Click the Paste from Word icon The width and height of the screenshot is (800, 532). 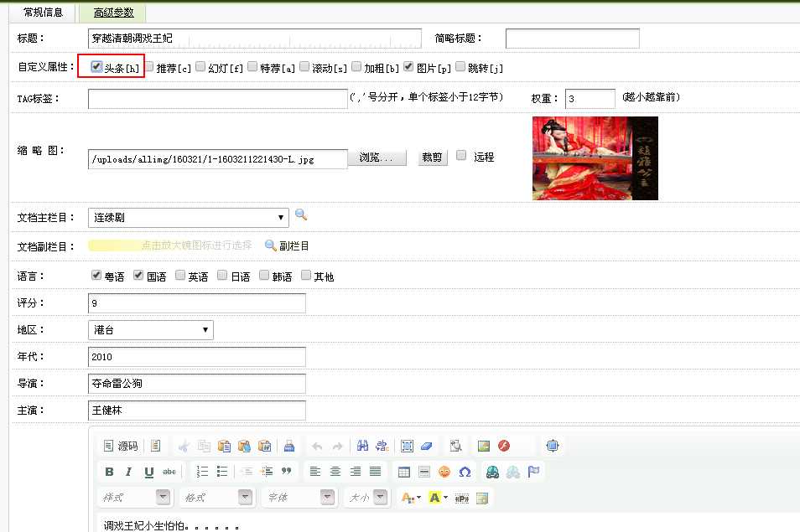point(265,447)
